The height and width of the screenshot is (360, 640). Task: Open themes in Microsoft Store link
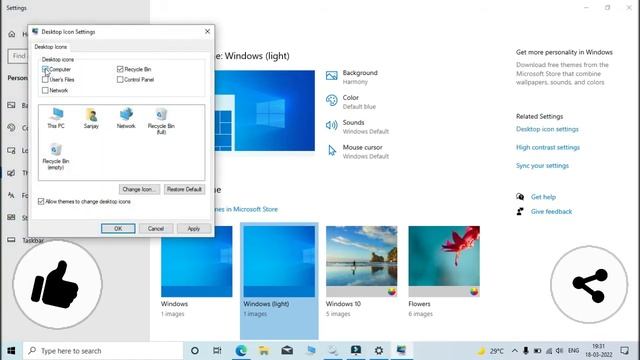coord(246,209)
